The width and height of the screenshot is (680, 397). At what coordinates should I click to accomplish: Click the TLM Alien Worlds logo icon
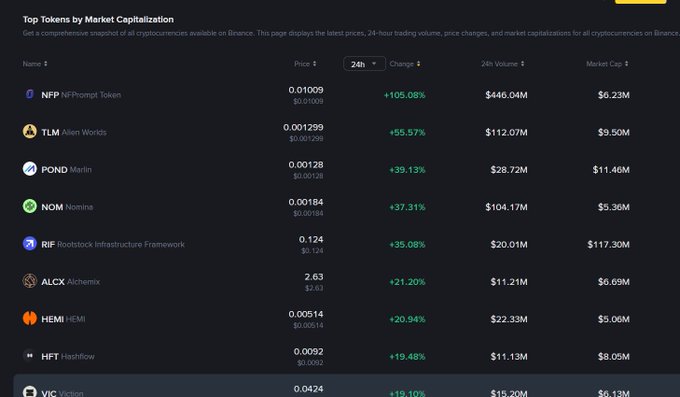pos(29,131)
